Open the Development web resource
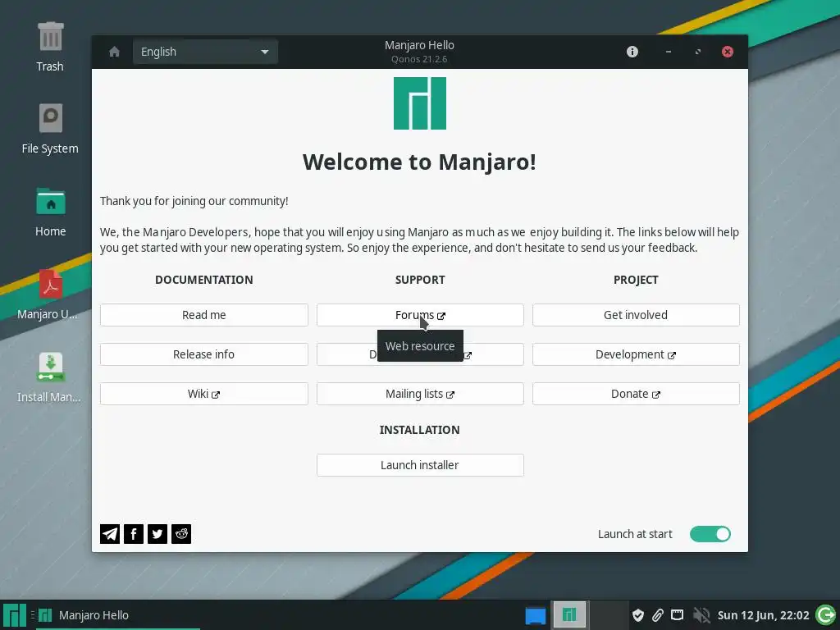Image resolution: width=840 pixels, height=630 pixels. [x=636, y=354]
